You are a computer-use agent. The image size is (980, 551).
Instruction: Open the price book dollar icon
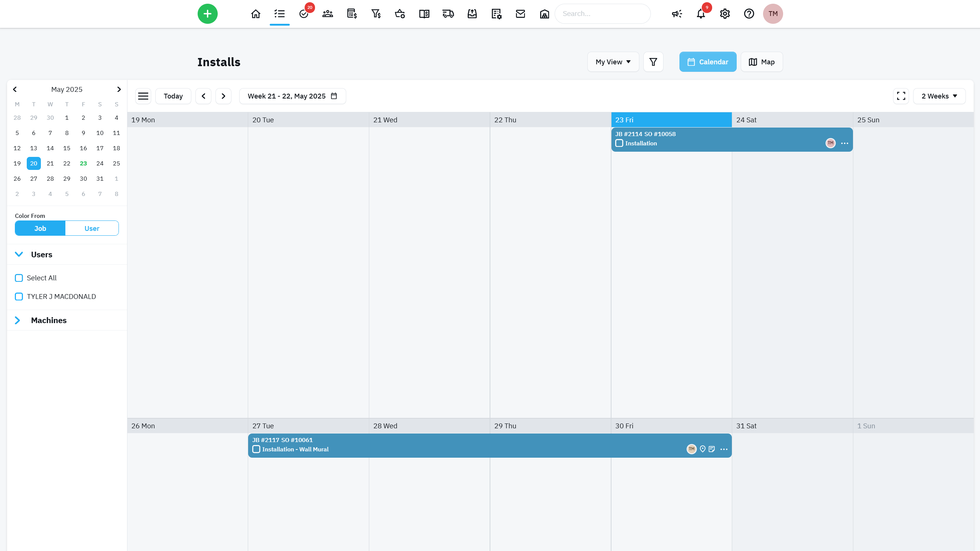click(x=424, y=14)
